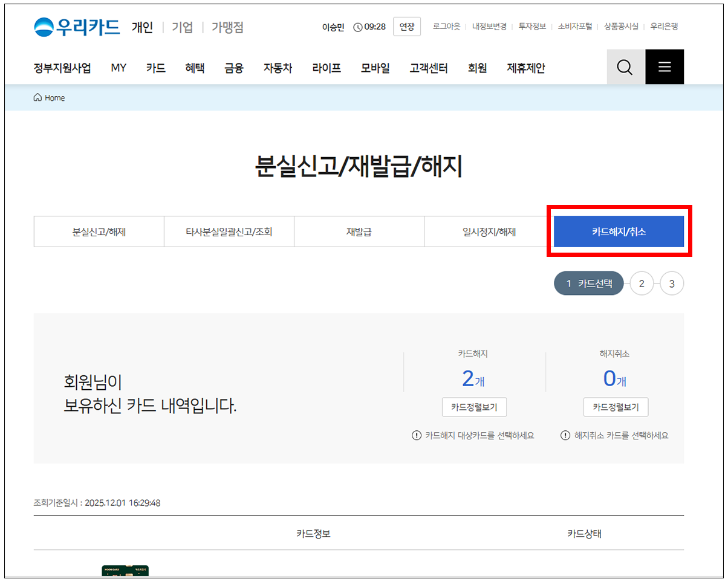Image resolution: width=728 pixels, height=582 pixels.
Task: Click the 로그아웃 link
Action: 446,27
